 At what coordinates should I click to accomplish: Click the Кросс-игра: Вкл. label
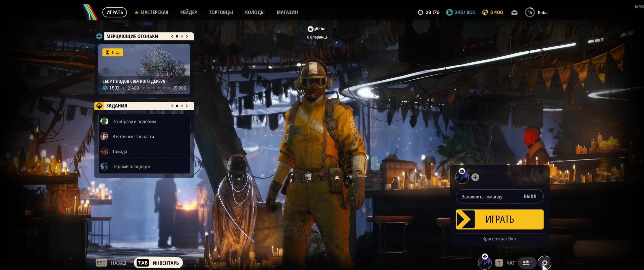tap(499, 239)
